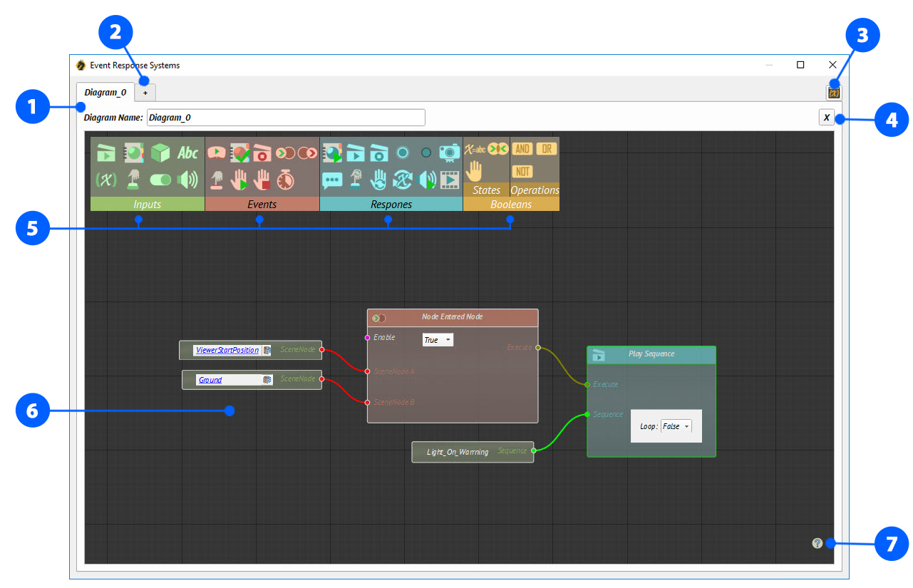Click the SceneNode A input port
The width and height of the screenshot is (913, 588).
368,371
